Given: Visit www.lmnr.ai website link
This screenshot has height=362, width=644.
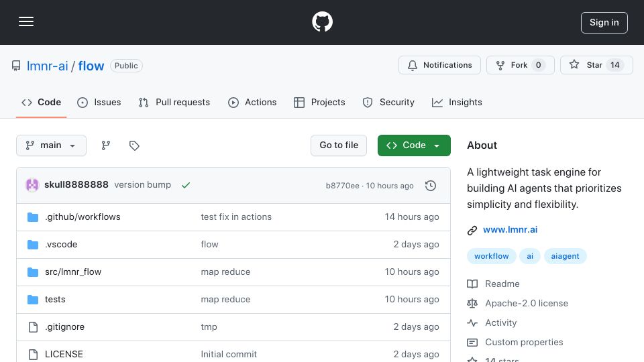Looking at the screenshot, I should click(x=510, y=230).
